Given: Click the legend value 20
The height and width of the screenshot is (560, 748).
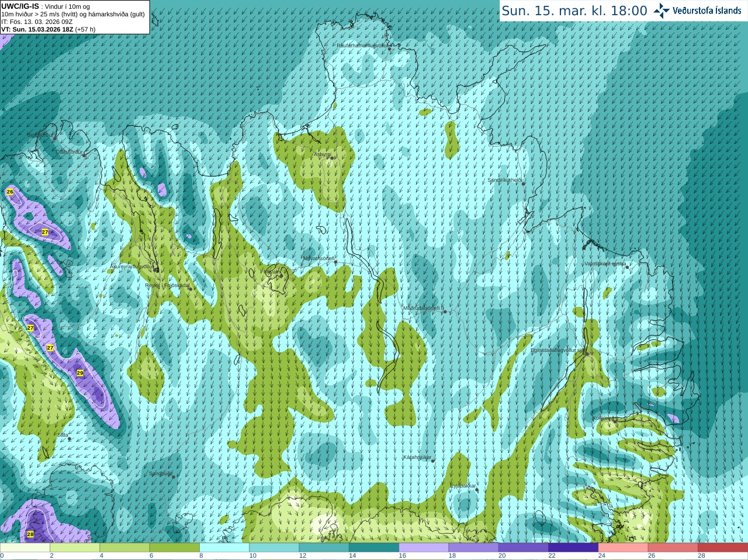Looking at the screenshot, I should pos(502,556).
